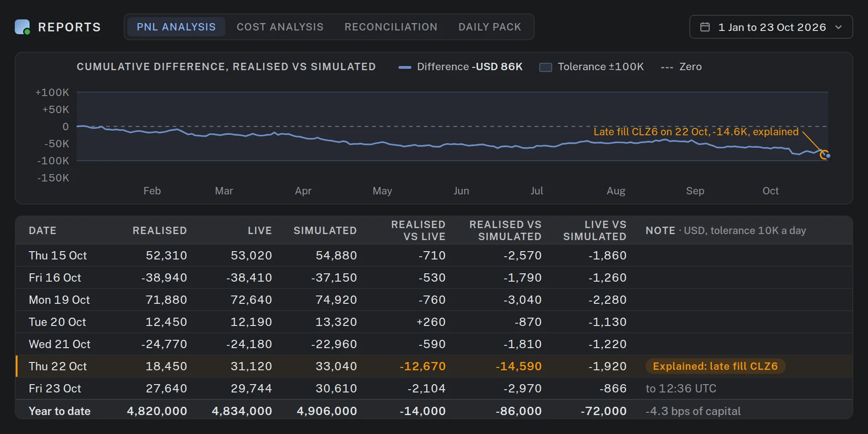Click the Year to date row label

click(60, 411)
